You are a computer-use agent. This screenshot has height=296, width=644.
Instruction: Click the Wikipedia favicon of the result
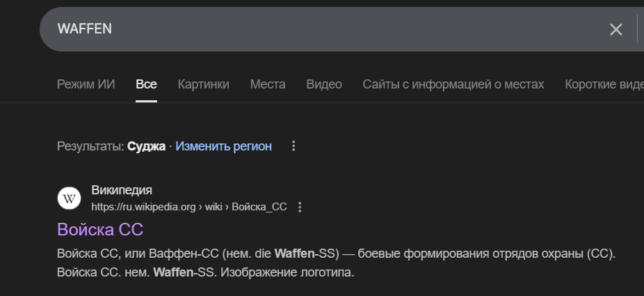(x=69, y=198)
